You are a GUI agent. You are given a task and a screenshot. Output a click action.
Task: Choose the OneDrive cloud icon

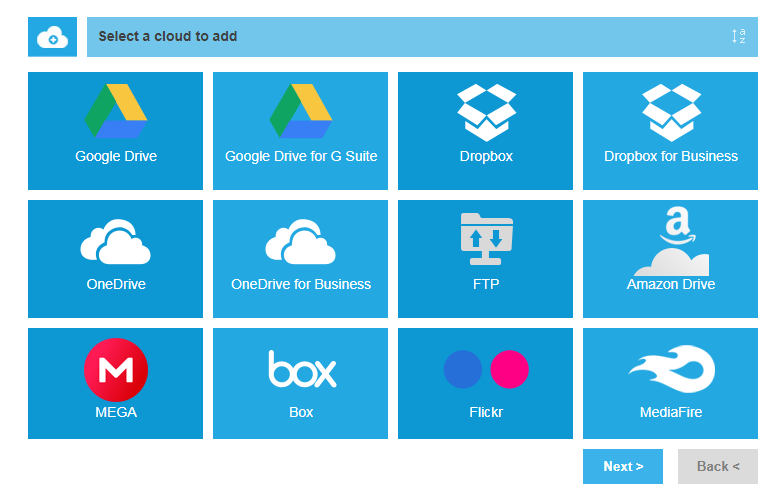coord(116,241)
